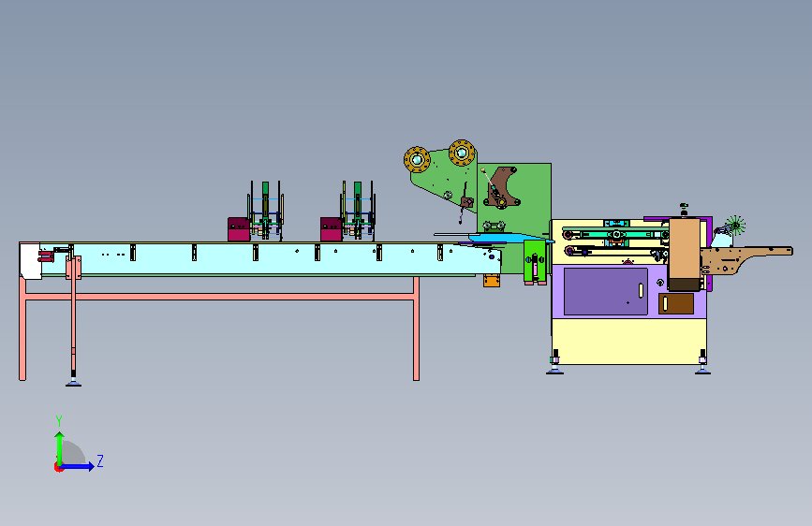The height and width of the screenshot is (526, 812).
Task: Select the leveling foot under left conveyor support
Action: pos(73,381)
